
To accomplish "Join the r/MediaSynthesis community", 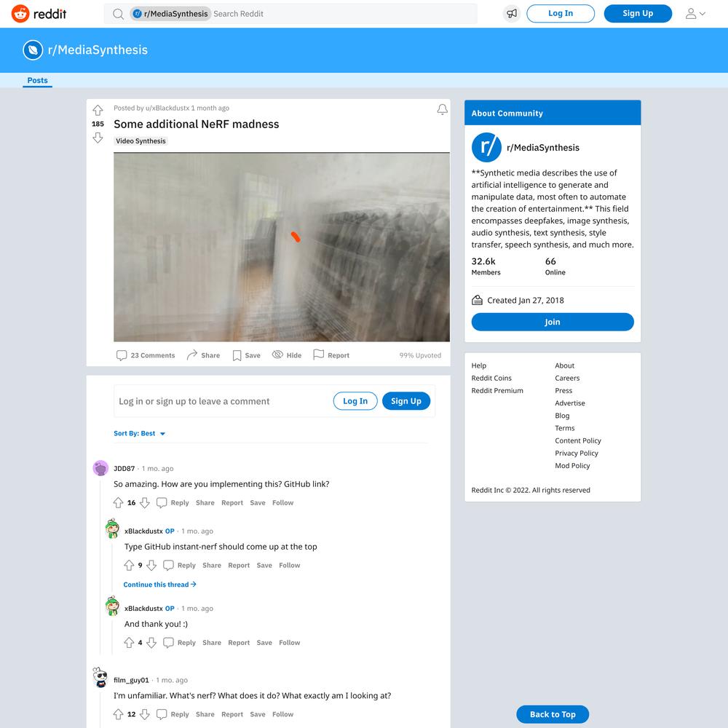I will (x=552, y=322).
